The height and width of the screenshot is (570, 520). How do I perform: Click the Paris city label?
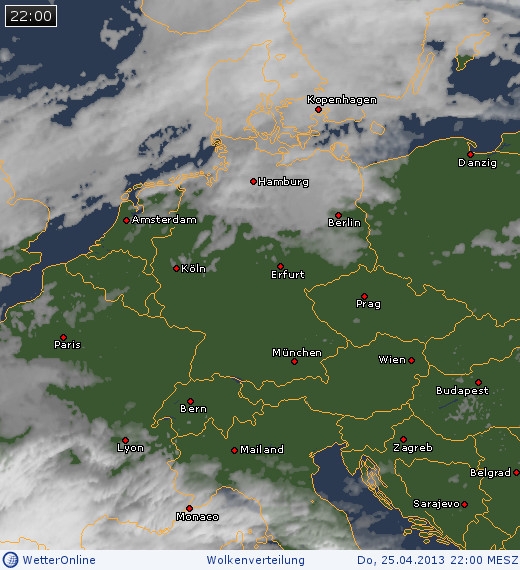pyautogui.click(x=68, y=345)
